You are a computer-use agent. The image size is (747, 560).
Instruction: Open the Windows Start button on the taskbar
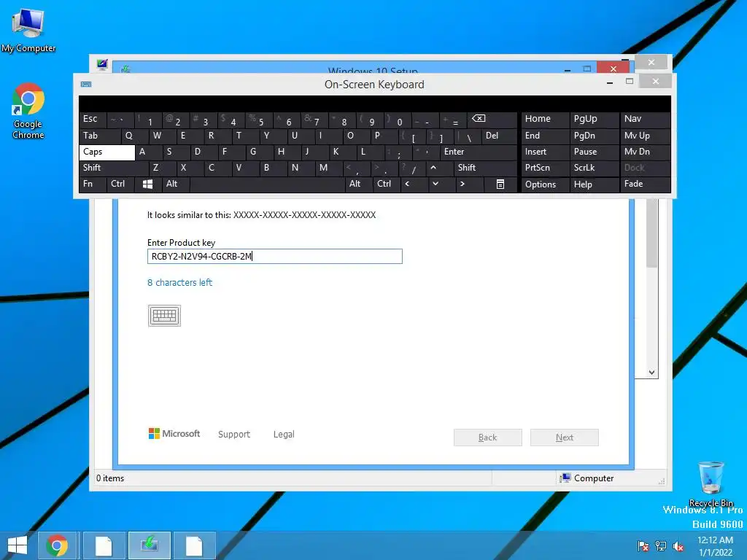point(18,545)
